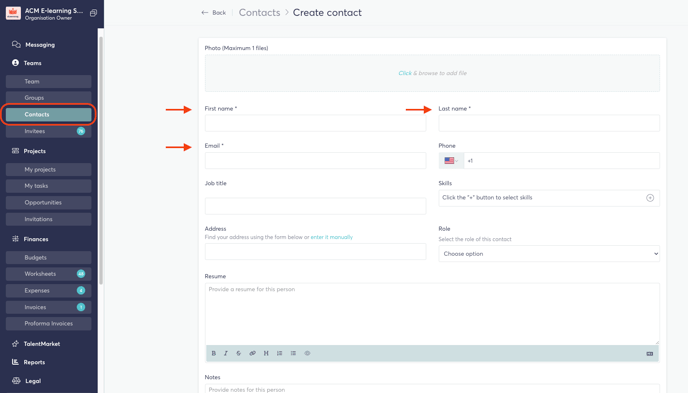688x393 pixels.
Task: Click the Resume text area
Action: click(432, 314)
